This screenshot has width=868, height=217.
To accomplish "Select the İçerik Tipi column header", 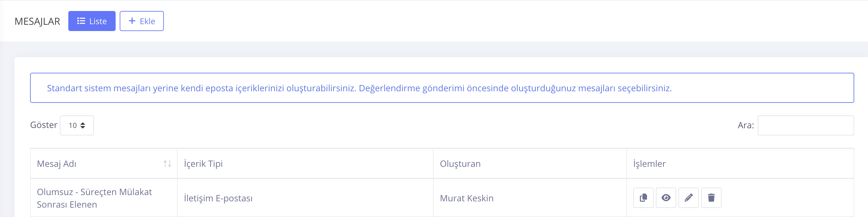I will pos(203,164).
